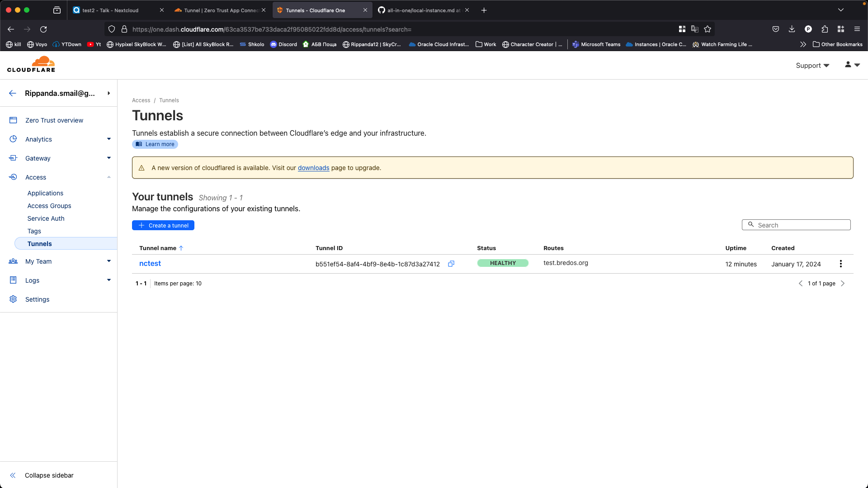Click the tracking protection shield icon

point(112,29)
